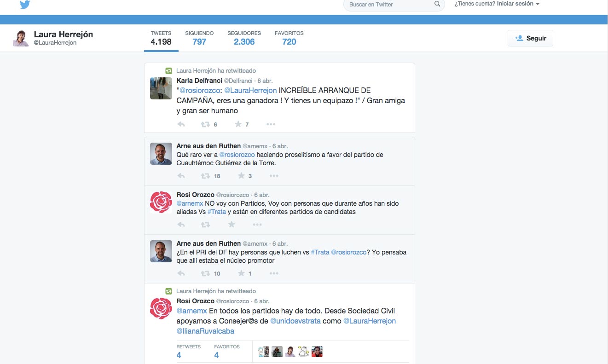Open the #Trata hashtag link in Rosi's tweet
The image size is (608, 364).
[216, 212]
